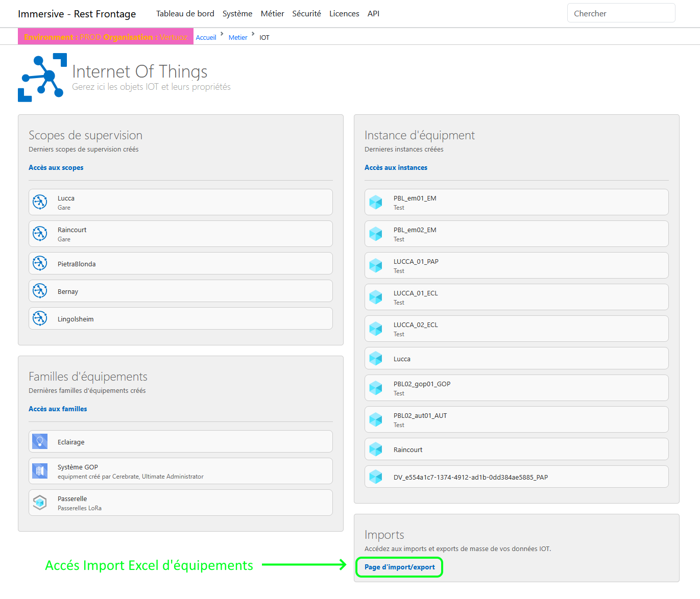
Task: Select the PROD environment banner
Action: tap(105, 36)
